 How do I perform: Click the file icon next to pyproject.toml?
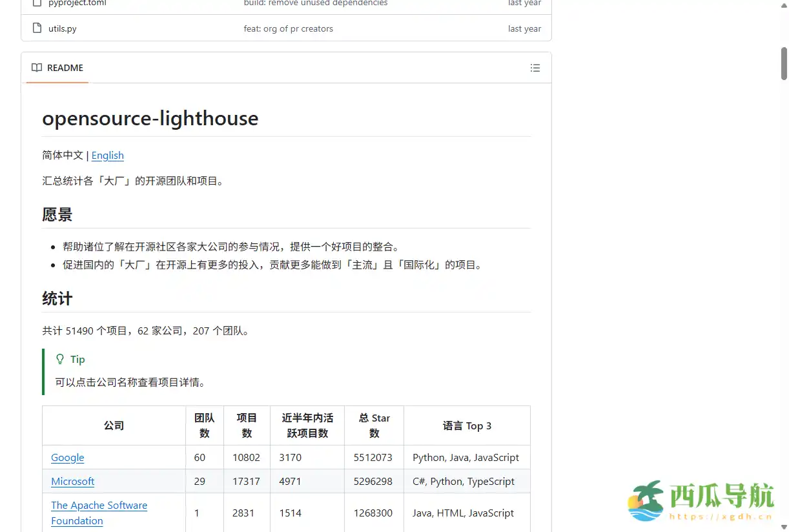[x=36, y=3]
